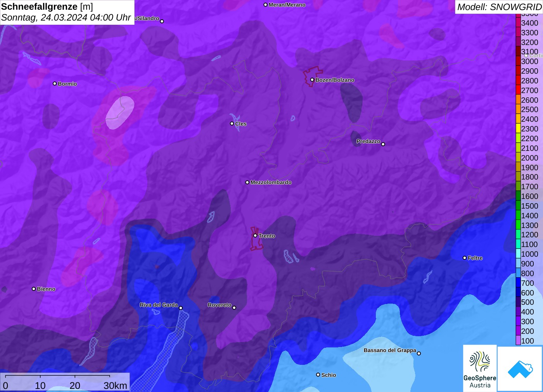Click the Silandro city marker
Screen dimensions: 543x392
(x=162, y=21)
